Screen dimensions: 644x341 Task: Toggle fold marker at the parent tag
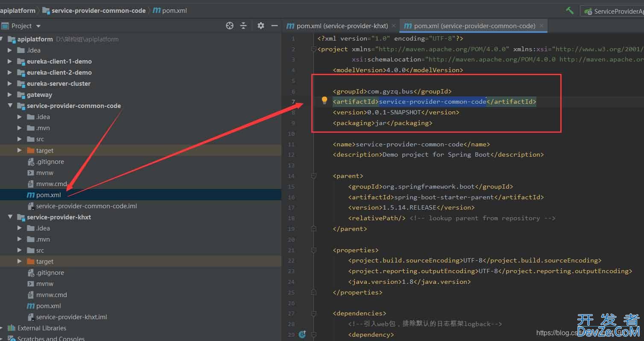(x=314, y=176)
